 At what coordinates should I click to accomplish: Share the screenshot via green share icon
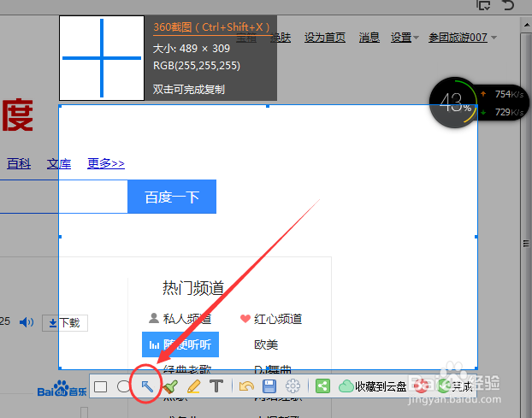coord(322,386)
